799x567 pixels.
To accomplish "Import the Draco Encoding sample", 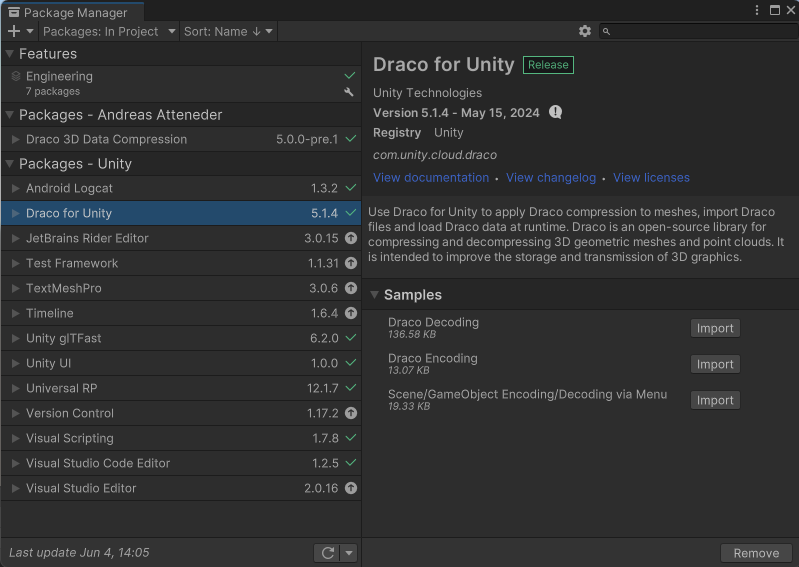I will [715, 364].
